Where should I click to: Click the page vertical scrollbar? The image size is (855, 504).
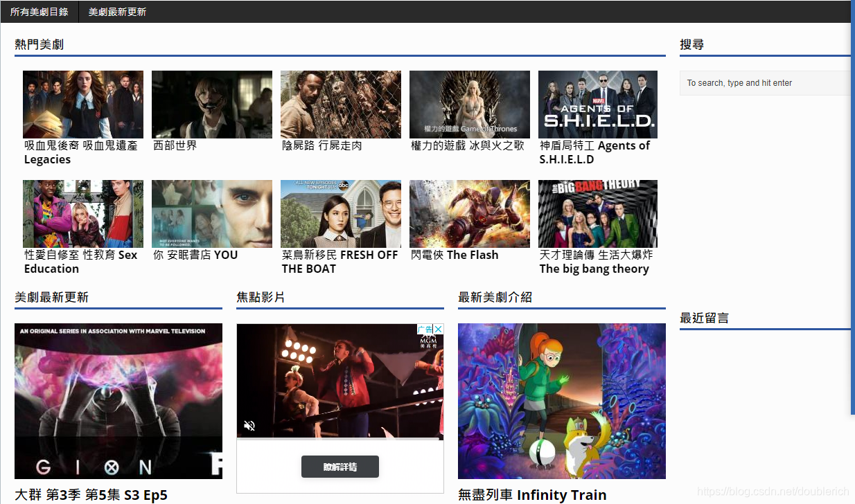853,208
